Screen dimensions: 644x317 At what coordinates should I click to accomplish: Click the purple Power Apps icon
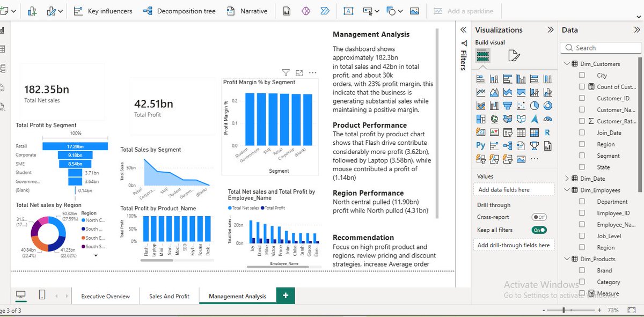click(x=306, y=11)
